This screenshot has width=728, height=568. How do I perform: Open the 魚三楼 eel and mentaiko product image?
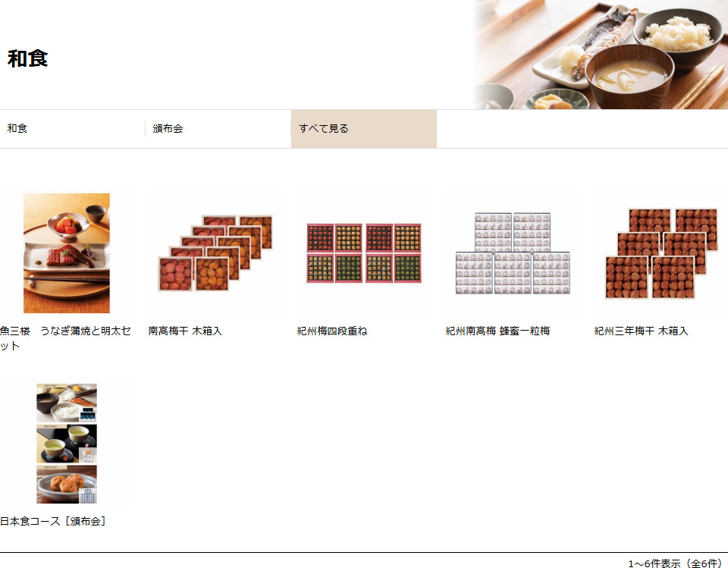tap(67, 253)
